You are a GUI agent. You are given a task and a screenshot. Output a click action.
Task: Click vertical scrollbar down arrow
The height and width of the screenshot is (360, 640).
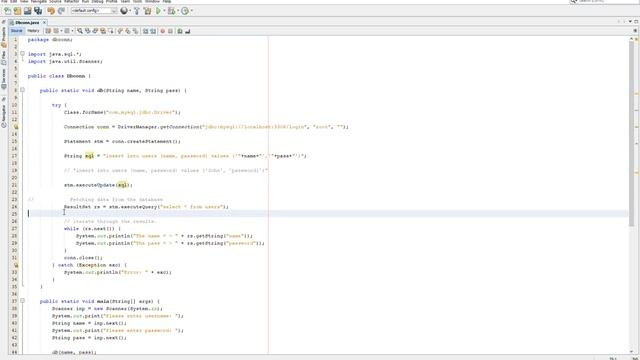click(x=631, y=351)
